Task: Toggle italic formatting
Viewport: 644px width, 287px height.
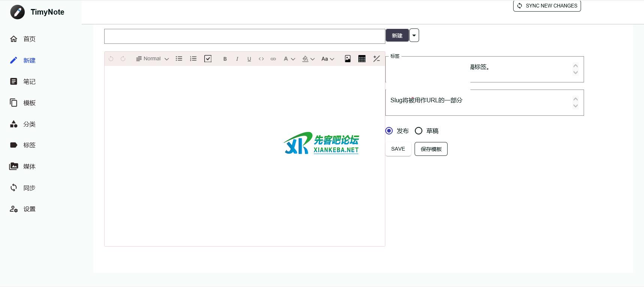Action: [x=237, y=59]
